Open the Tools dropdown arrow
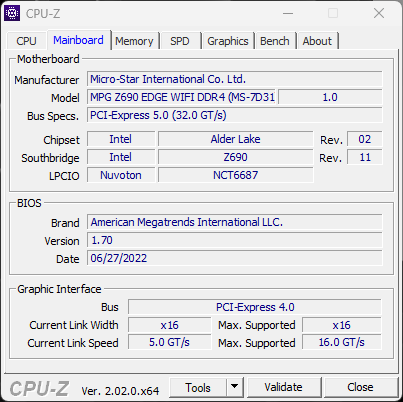Image resolution: width=403 pixels, height=402 pixels. tap(235, 387)
